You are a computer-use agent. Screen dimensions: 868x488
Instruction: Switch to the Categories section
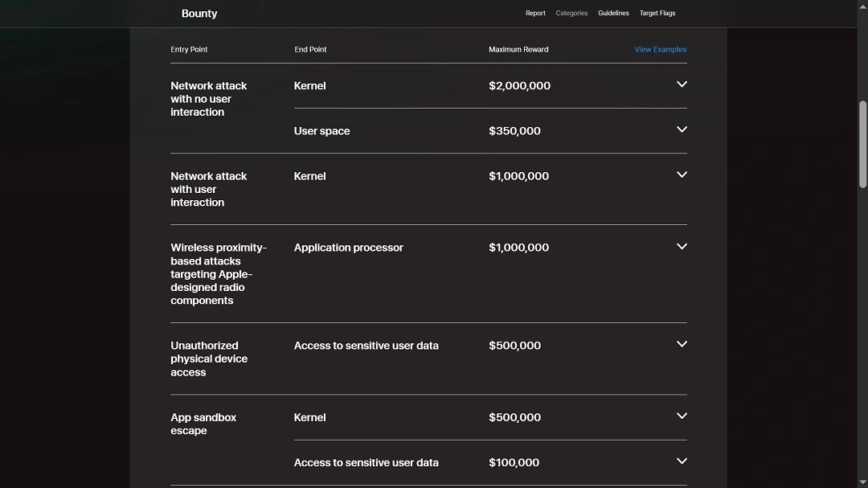click(x=571, y=13)
